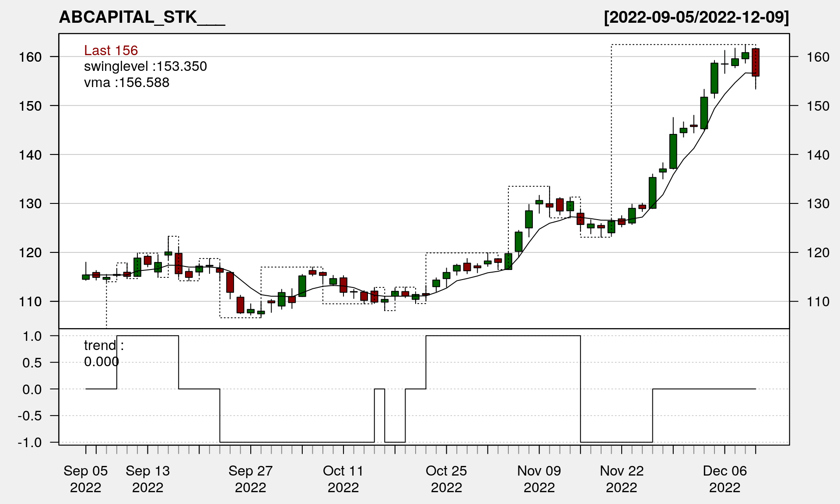Click the Sep 27 2022 axis label
Viewport: 840px width, 504px height.
[x=250, y=479]
